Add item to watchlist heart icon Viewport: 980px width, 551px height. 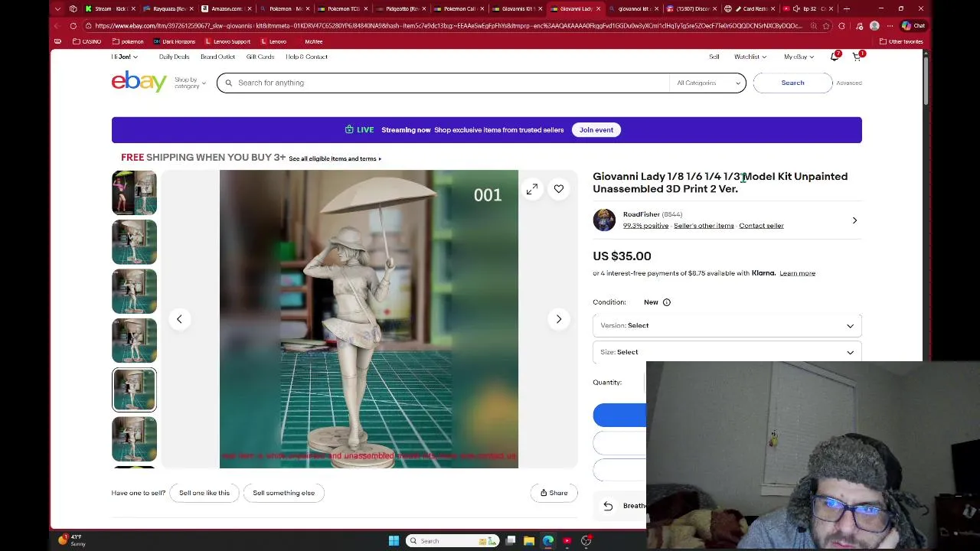[559, 189]
